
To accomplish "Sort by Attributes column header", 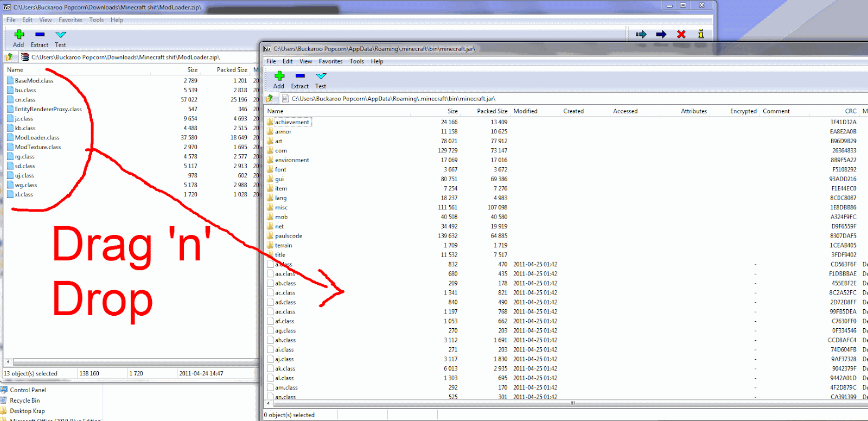I will pyautogui.click(x=694, y=111).
